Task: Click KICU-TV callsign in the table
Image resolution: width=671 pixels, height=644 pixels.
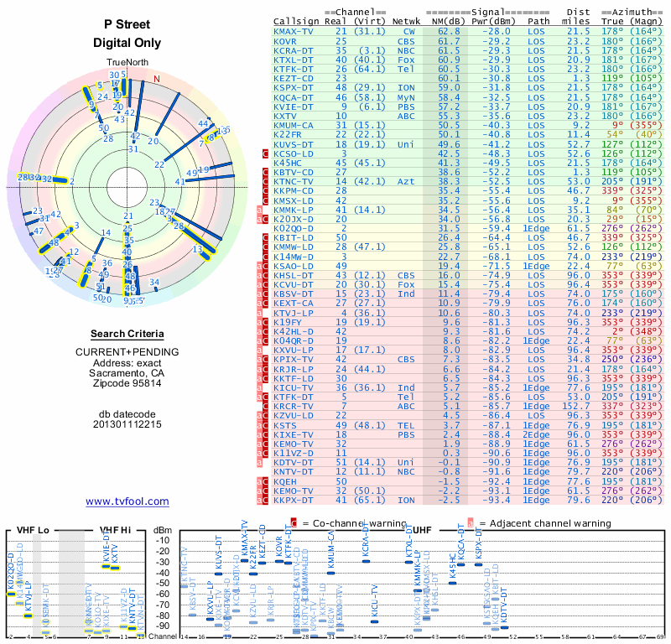Action: 293,387
